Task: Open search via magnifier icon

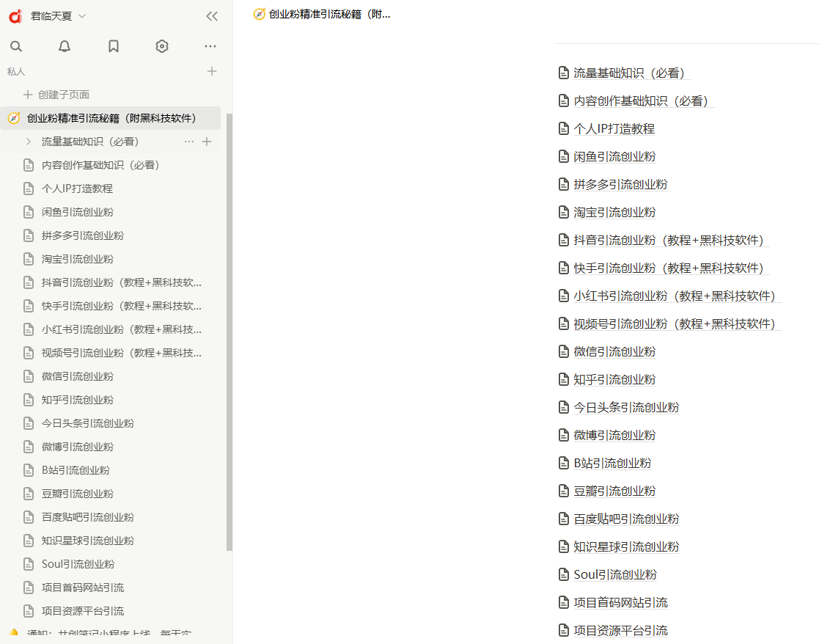Action: point(16,46)
